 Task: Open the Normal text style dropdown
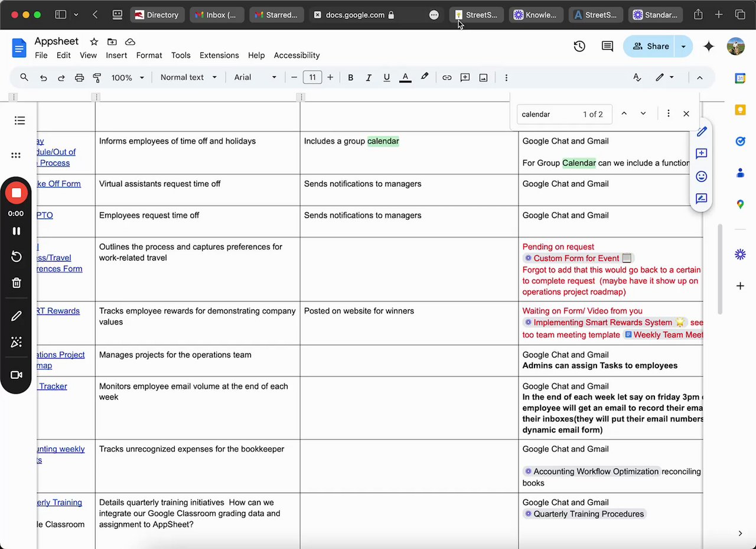tap(188, 77)
